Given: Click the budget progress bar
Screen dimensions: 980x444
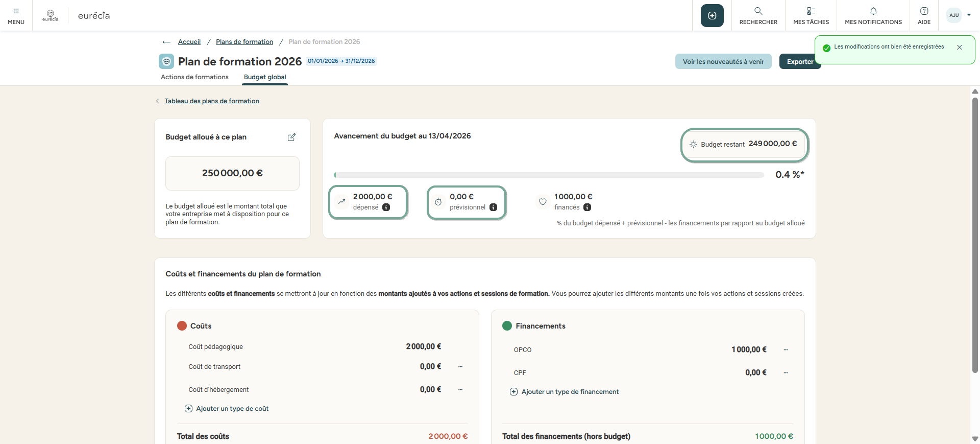Looking at the screenshot, I should 549,175.
